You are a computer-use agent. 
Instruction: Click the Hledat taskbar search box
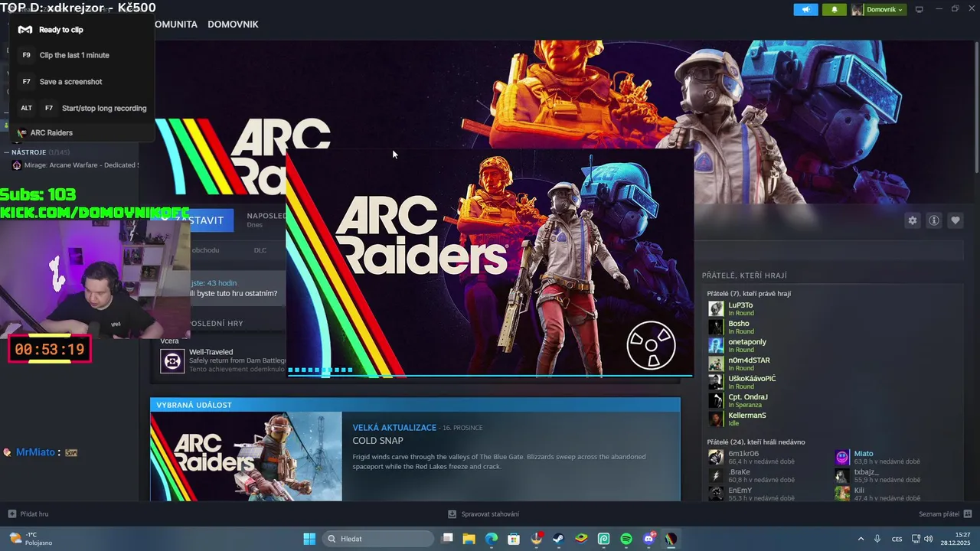[378, 539]
